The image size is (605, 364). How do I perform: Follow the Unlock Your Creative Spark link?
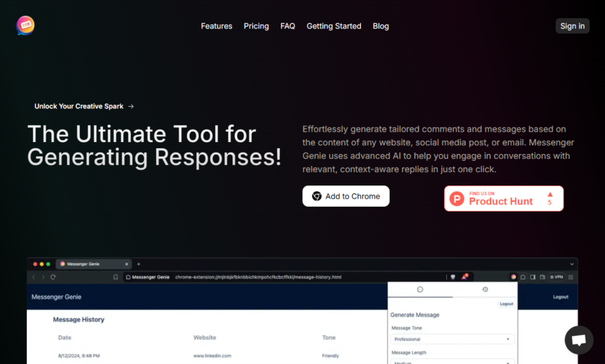point(84,106)
